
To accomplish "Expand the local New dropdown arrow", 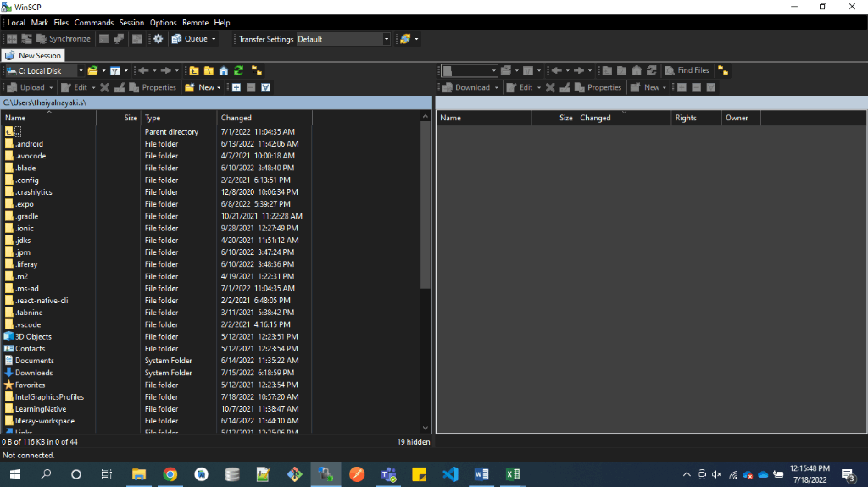I will tap(219, 87).
